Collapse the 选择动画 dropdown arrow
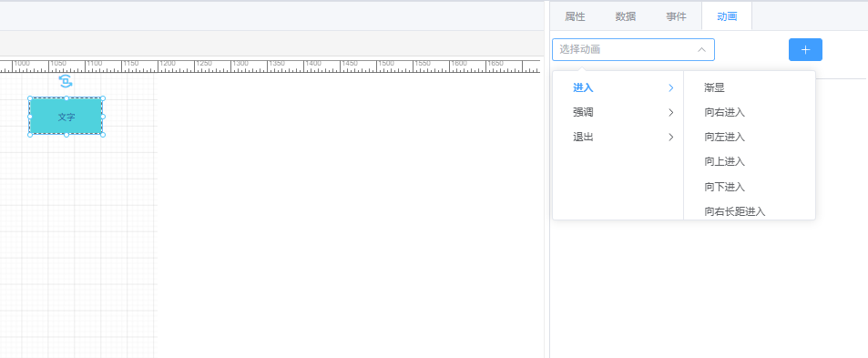 click(x=701, y=50)
